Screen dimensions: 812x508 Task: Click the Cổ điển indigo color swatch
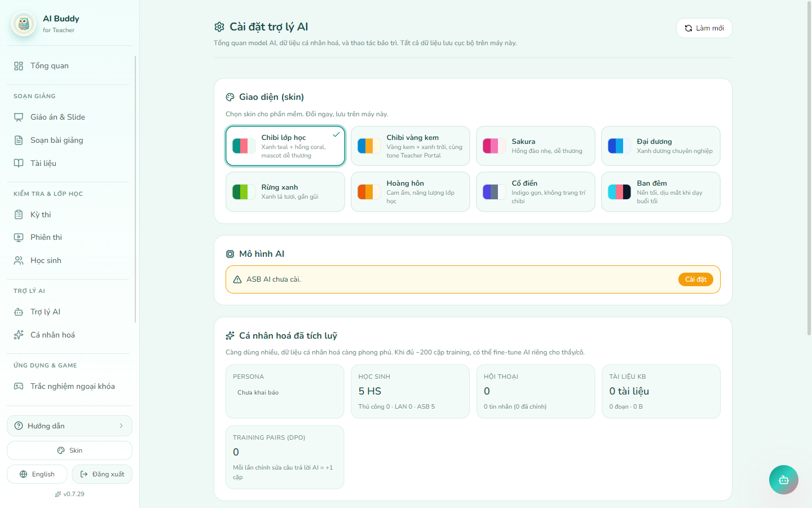click(494, 192)
